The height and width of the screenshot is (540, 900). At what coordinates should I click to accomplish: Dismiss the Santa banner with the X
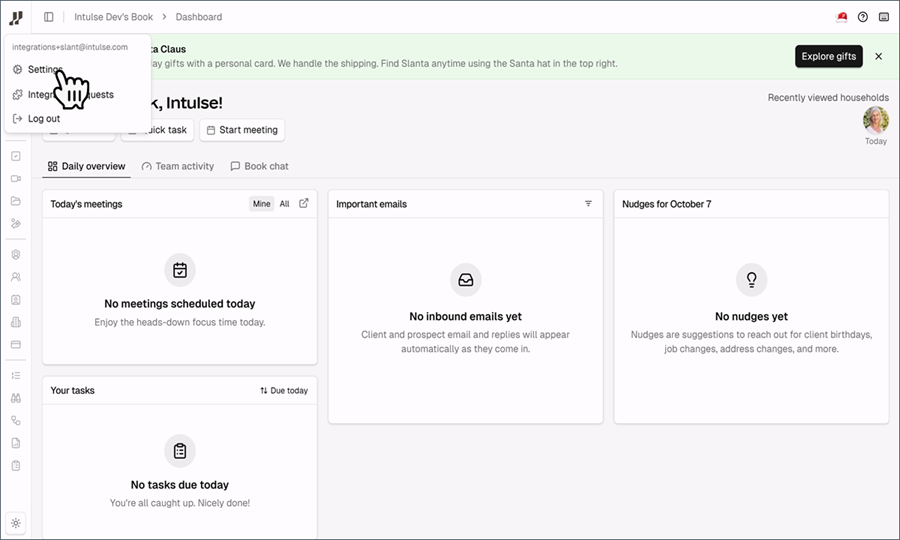(x=878, y=56)
